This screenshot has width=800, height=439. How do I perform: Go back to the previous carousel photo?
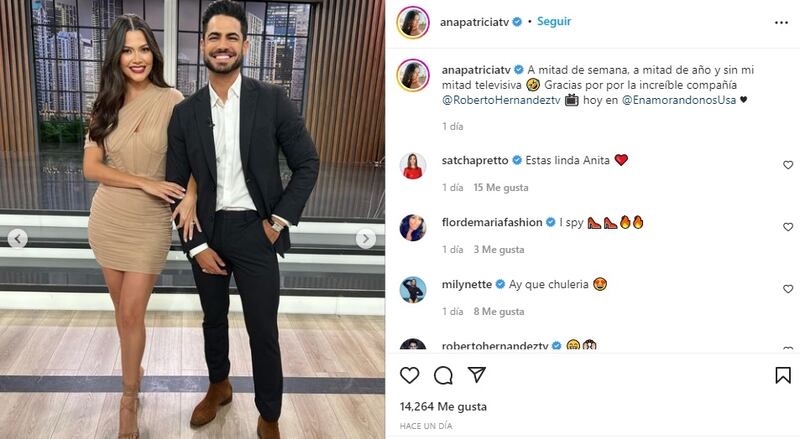(18, 238)
